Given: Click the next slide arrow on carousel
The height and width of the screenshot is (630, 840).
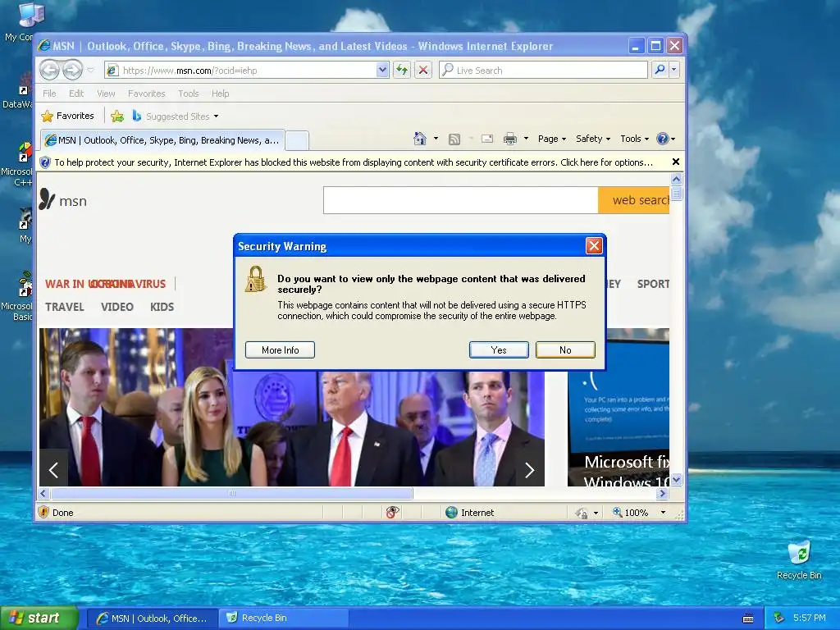Looking at the screenshot, I should tap(529, 470).
